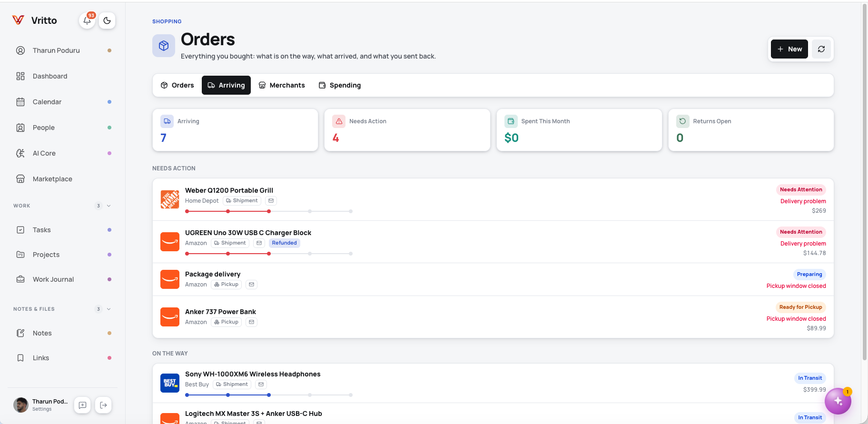Switch to the Orders tab
The image size is (868, 424).
(177, 85)
